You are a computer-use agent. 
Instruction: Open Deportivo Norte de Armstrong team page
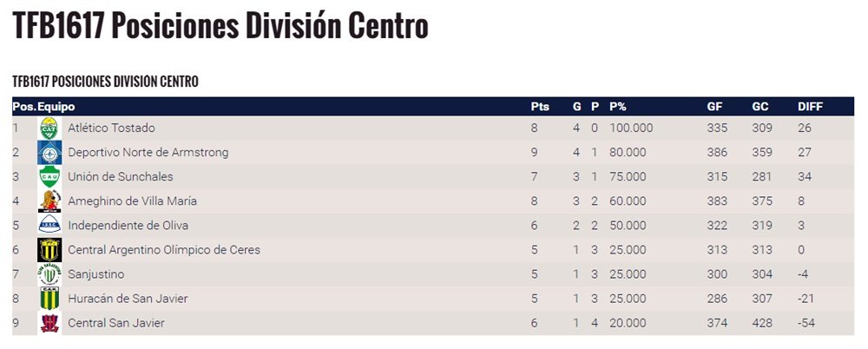148,153
